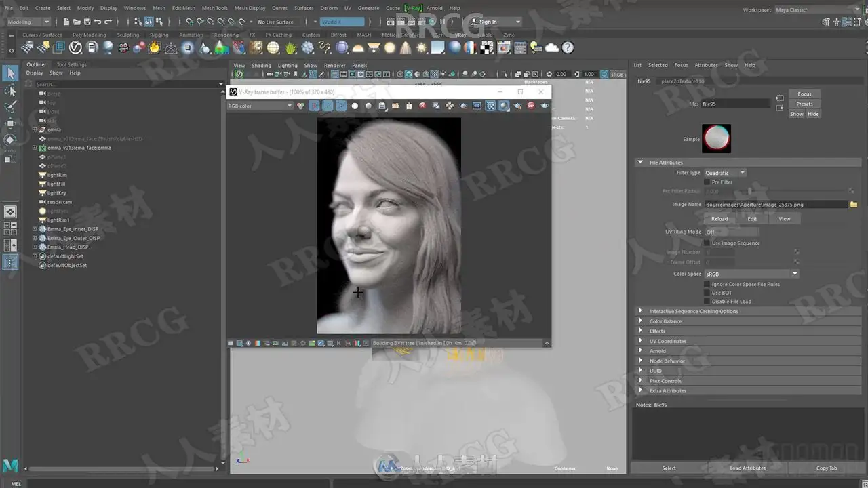Open the Filter Type dropdown
This screenshot has height=488, width=868.
tap(724, 173)
